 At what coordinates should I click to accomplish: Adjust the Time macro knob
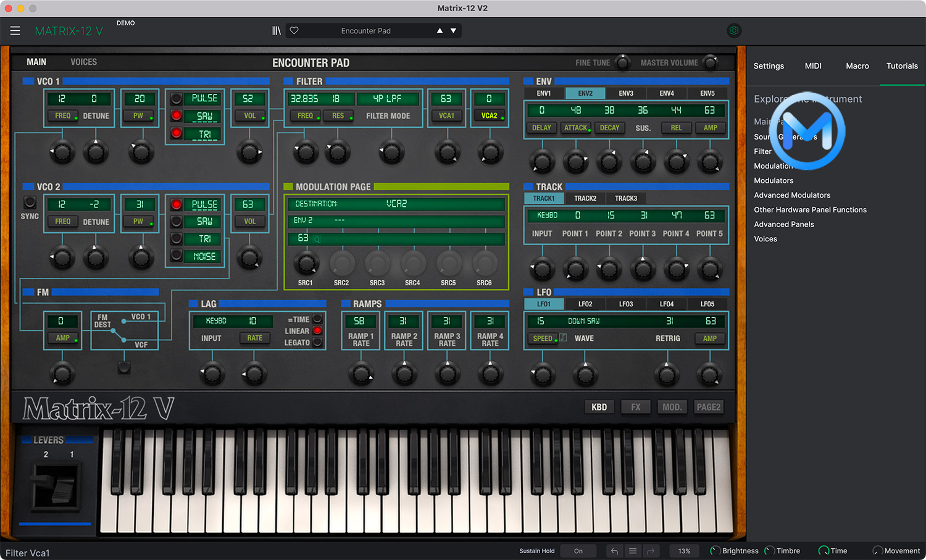[x=824, y=551]
